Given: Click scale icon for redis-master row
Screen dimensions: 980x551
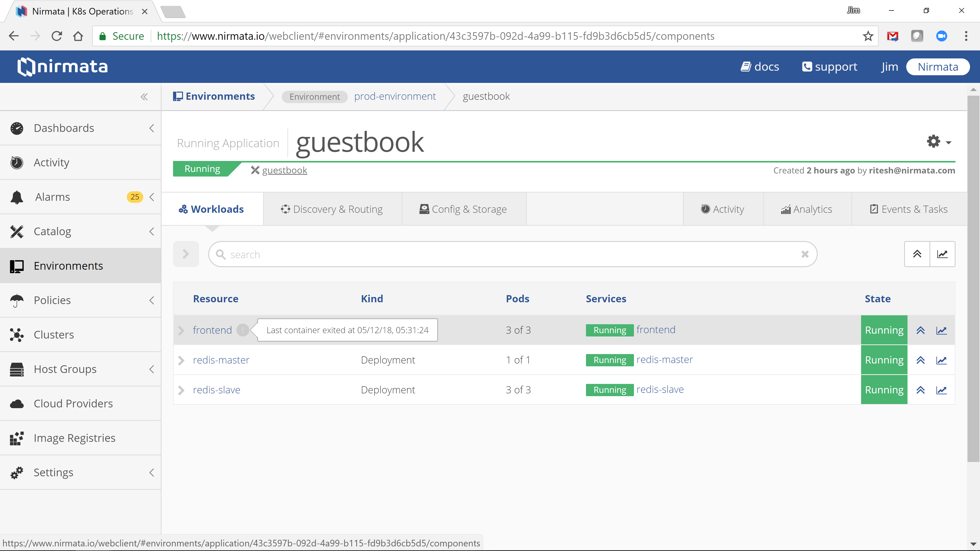Looking at the screenshot, I should 920,360.
